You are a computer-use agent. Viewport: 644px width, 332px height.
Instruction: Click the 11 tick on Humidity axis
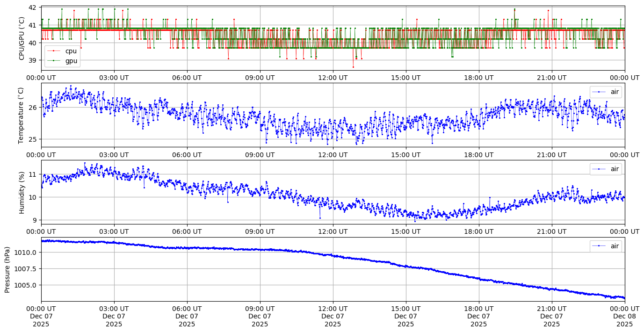(x=32, y=174)
